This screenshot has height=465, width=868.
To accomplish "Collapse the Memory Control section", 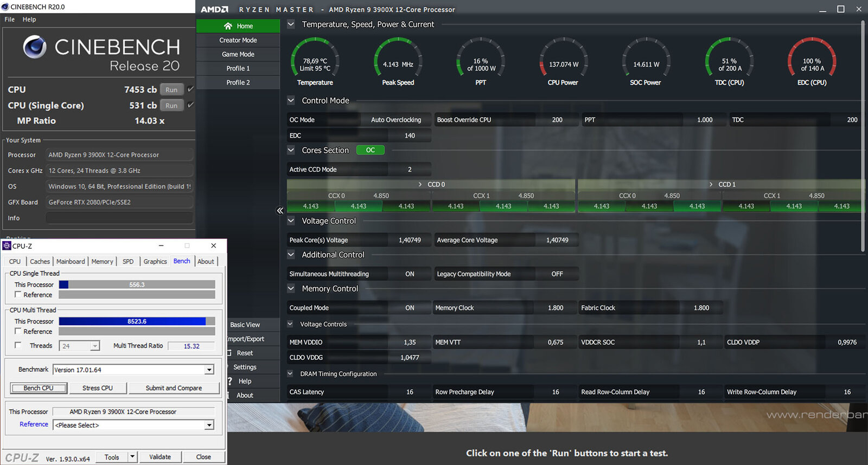I will click(x=291, y=289).
